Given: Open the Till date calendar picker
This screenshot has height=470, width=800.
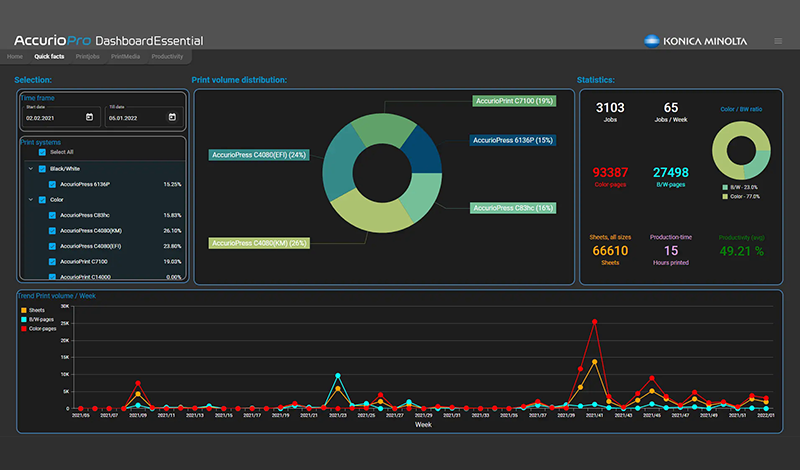Looking at the screenshot, I should tap(172, 117).
